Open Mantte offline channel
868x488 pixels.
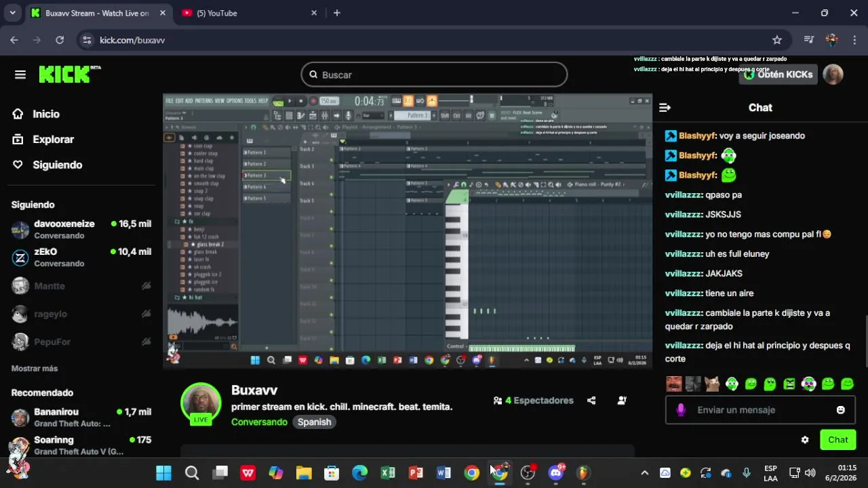pyautogui.click(x=81, y=286)
